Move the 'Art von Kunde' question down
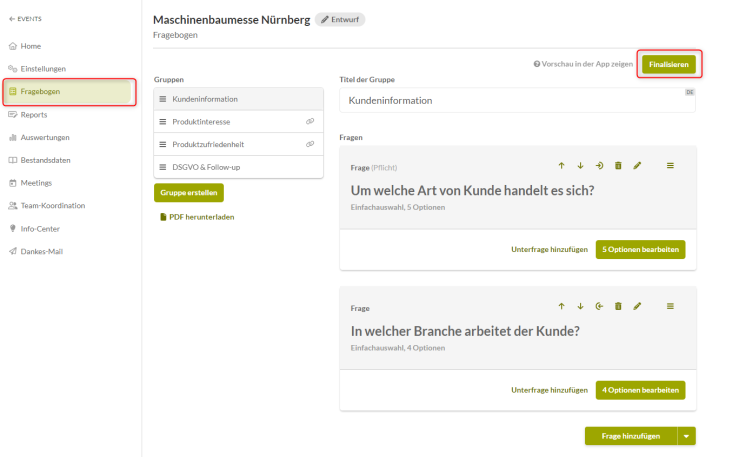Image resolution: width=752 pixels, height=457 pixels. (580, 166)
